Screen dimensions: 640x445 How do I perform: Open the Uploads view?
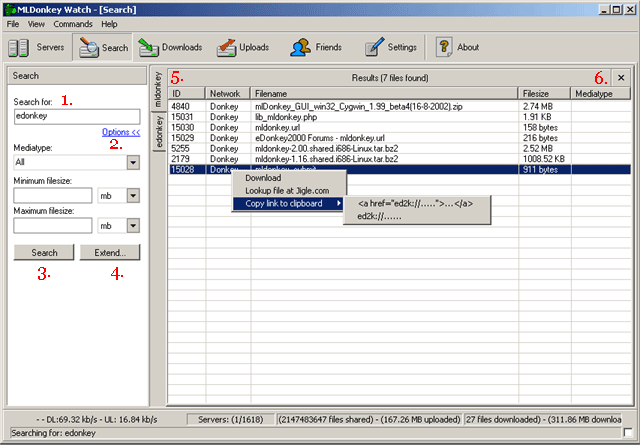coord(240,47)
